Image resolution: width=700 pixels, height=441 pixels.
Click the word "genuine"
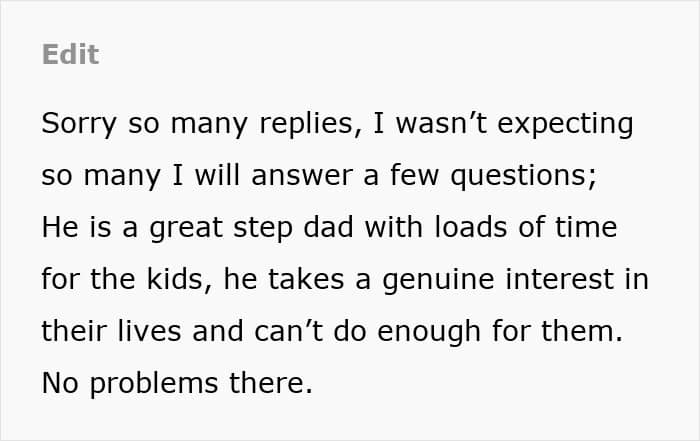coord(438,281)
